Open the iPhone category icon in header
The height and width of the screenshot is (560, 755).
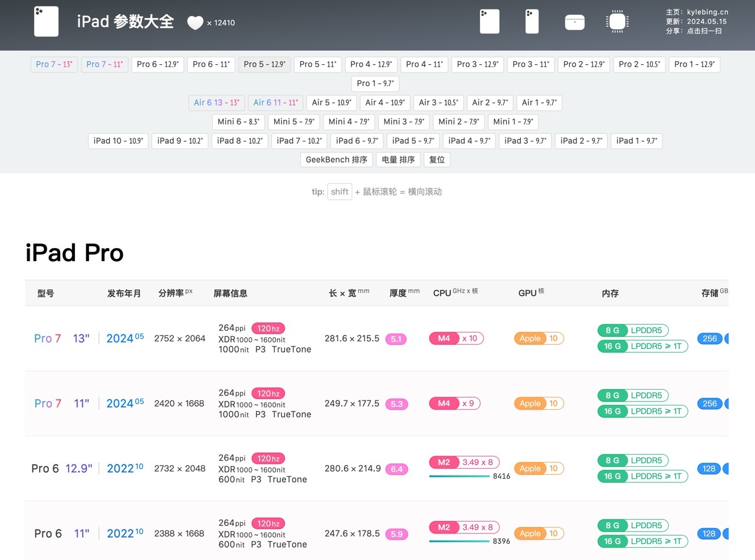532,22
